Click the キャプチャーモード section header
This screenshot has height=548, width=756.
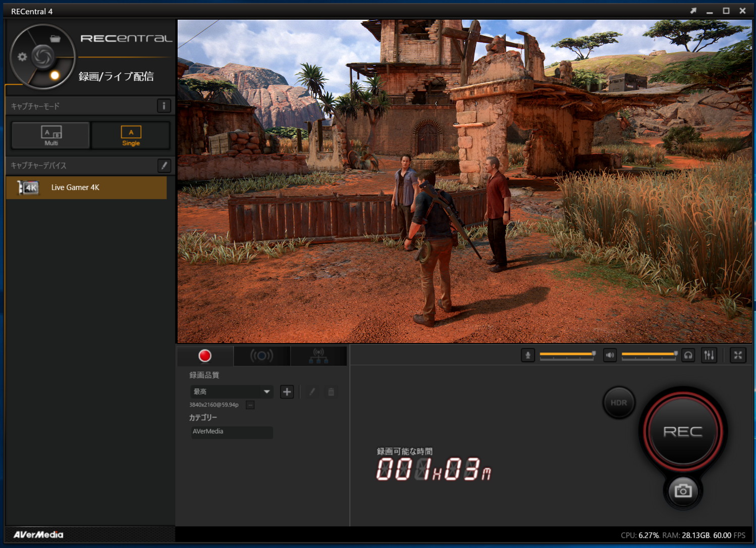click(35, 106)
